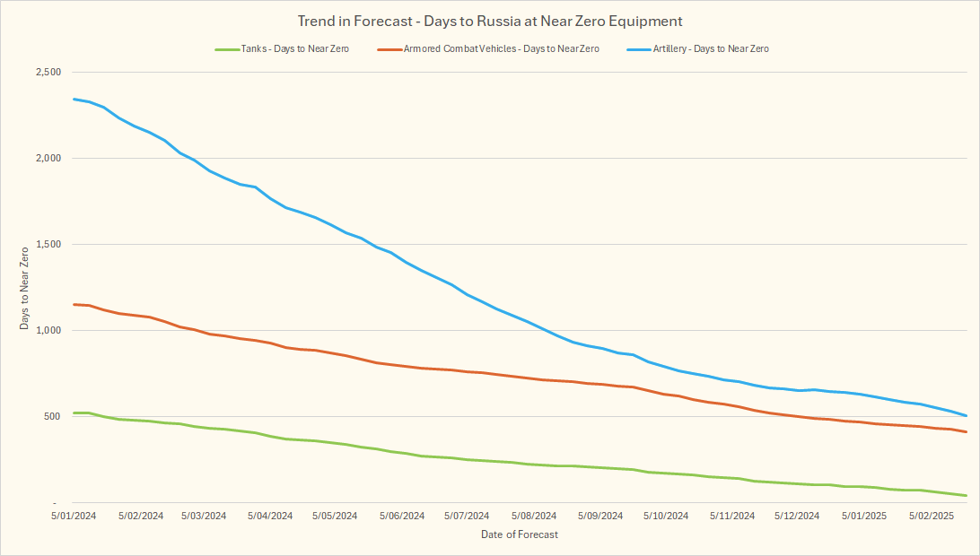Click the 5/01/2024 date axis label

pos(74,517)
